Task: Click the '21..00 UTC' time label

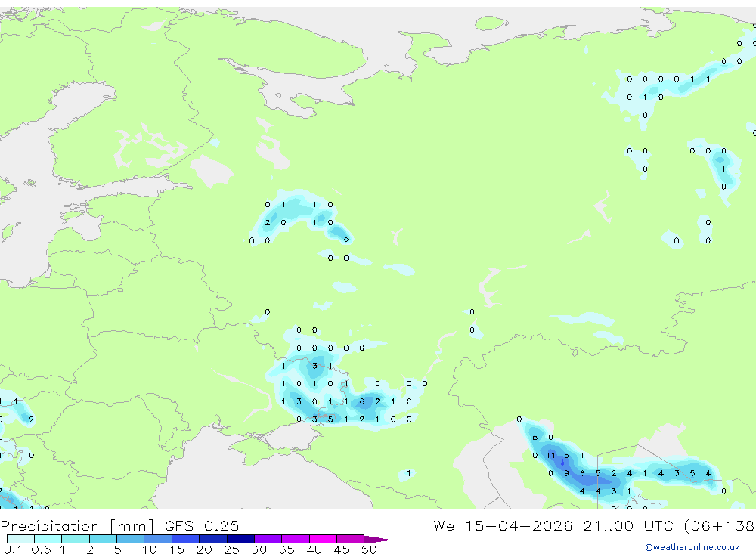Action: [x=628, y=526]
